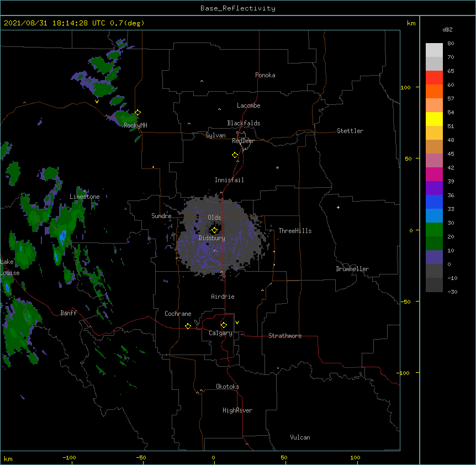
Task: Pick the white swatch at top of legend
Action: (434, 50)
